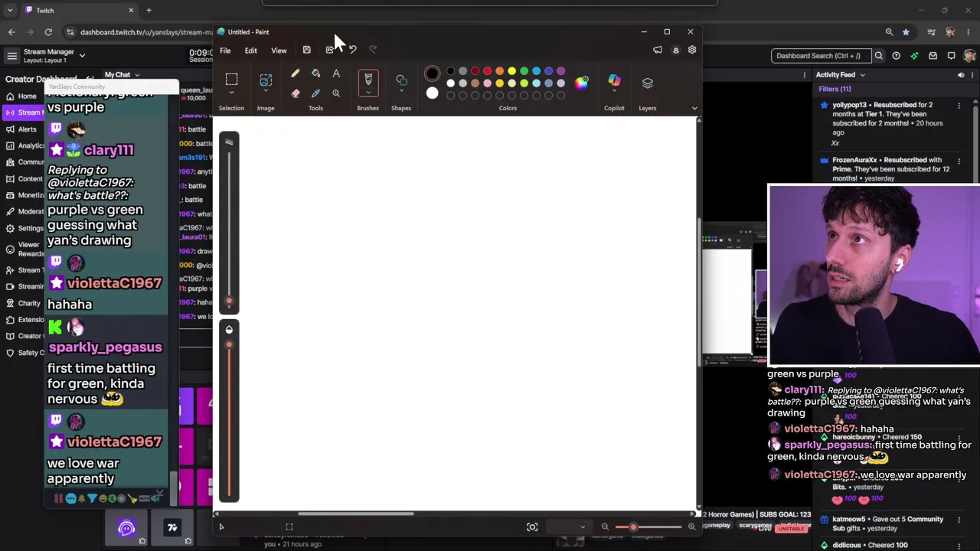
Task: Open options for yollypop13 resubscribe event
Action: tap(959, 106)
